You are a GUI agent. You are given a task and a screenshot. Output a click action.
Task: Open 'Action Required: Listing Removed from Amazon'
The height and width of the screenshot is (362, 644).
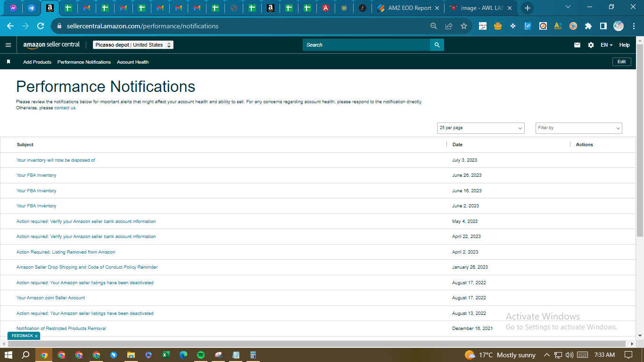point(66,252)
